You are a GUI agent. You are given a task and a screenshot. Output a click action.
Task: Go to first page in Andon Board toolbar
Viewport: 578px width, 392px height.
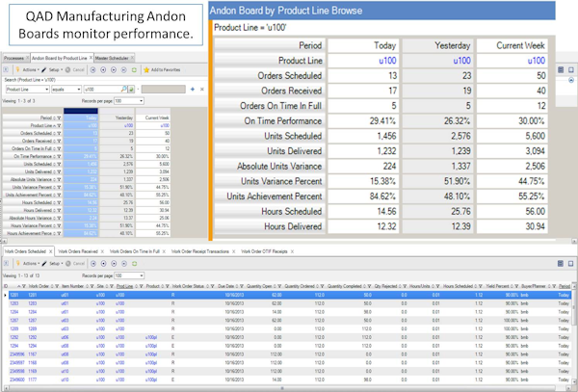tap(92, 69)
